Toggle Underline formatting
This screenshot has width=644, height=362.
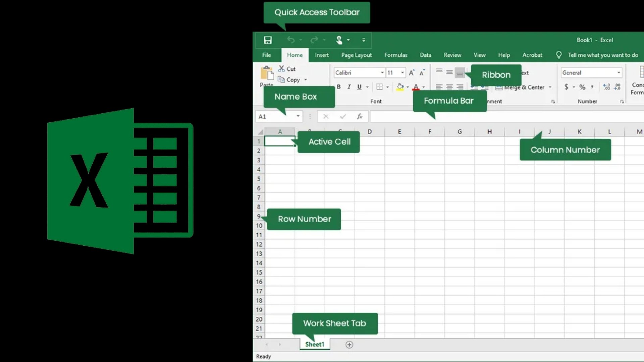pos(359,87)
